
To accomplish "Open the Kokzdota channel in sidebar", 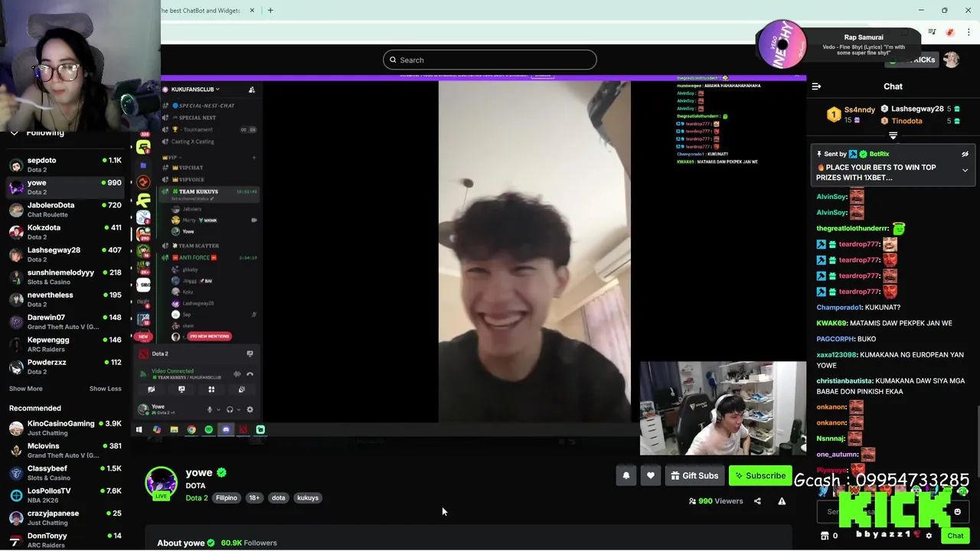I will click(x=65, y=232).
